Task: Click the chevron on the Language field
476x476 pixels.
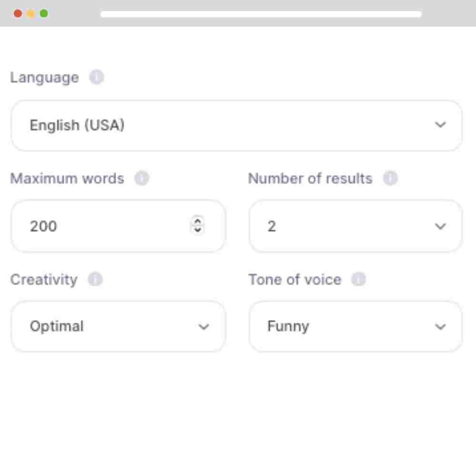Action: click(440, 125)
